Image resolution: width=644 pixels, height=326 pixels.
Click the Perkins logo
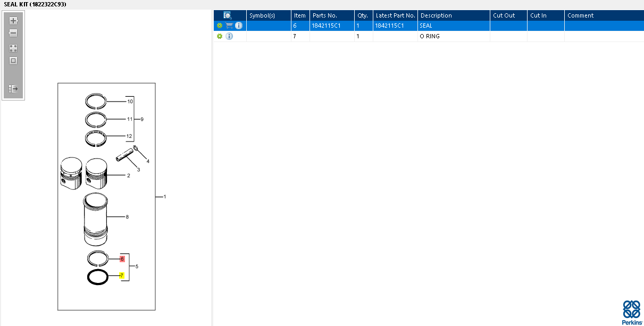point(631,312)
